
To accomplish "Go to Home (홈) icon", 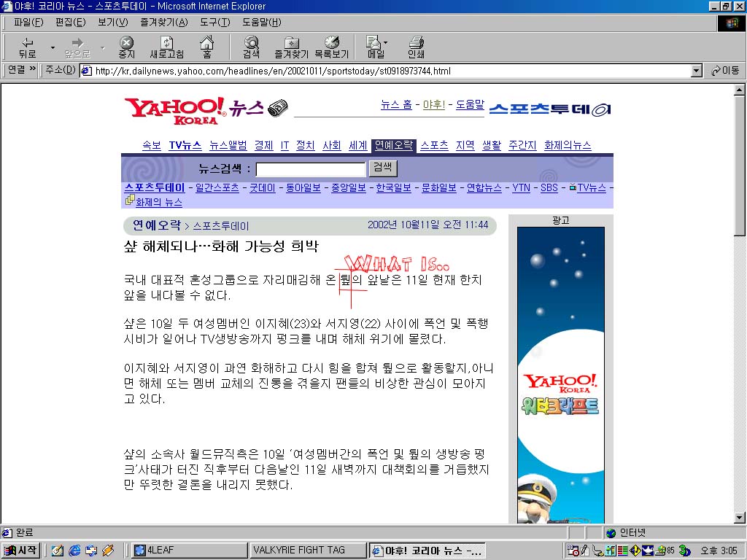I will (x=206, y=47).
